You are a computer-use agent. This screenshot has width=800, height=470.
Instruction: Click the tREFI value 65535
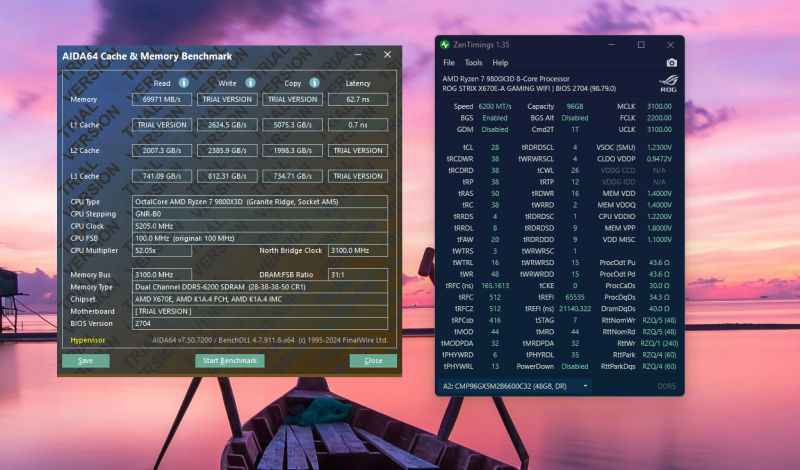575,297
